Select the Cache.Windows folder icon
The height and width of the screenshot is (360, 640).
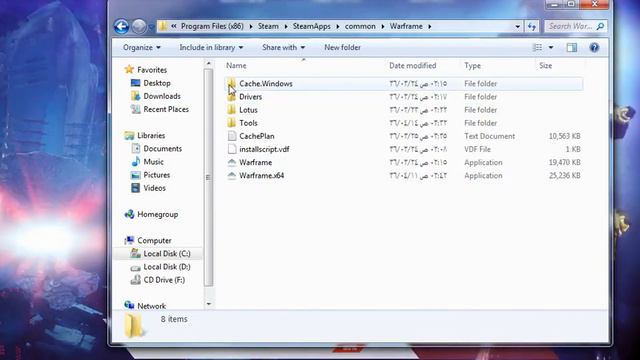coord(231,84)
